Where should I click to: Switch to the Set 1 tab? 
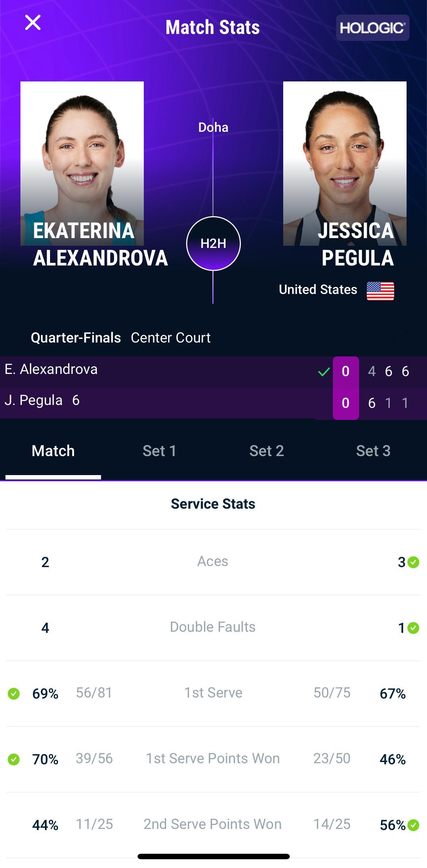pyautogui.click(x=159, y=451)
